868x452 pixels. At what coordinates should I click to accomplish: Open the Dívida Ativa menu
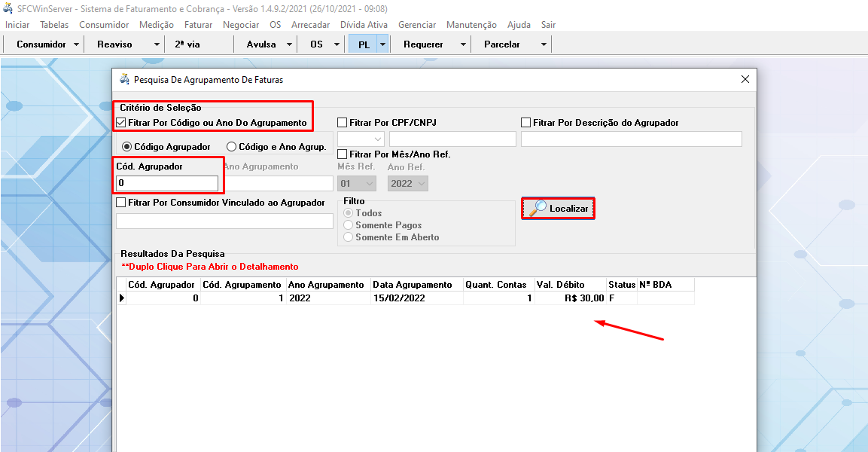(x=364, y=25)
